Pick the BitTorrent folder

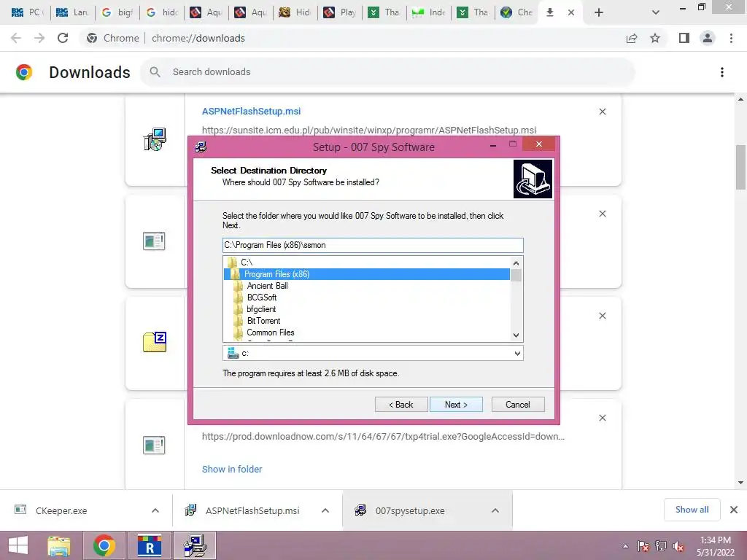[x=263, y=321]
